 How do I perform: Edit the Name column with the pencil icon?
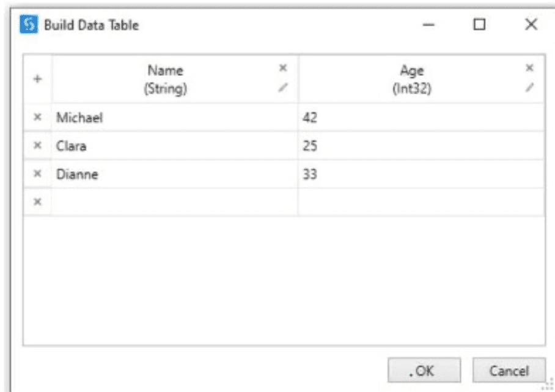pos(283,87)
